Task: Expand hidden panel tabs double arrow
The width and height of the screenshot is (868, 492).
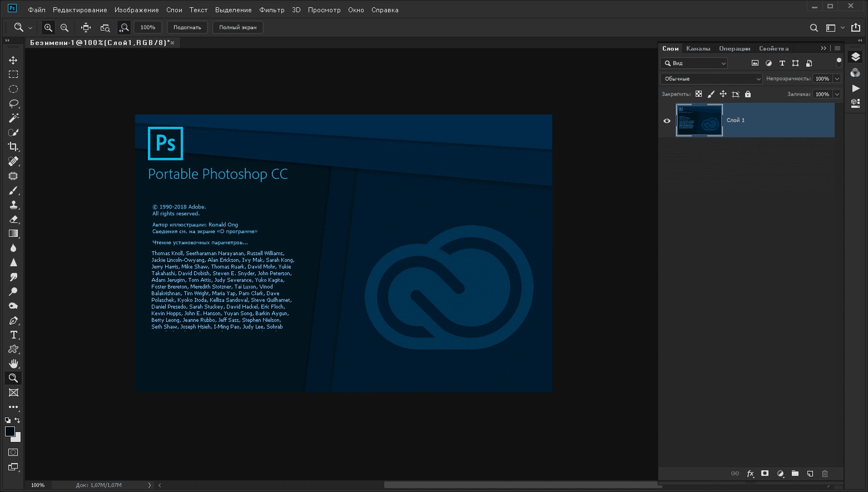Action: point(824,48)
